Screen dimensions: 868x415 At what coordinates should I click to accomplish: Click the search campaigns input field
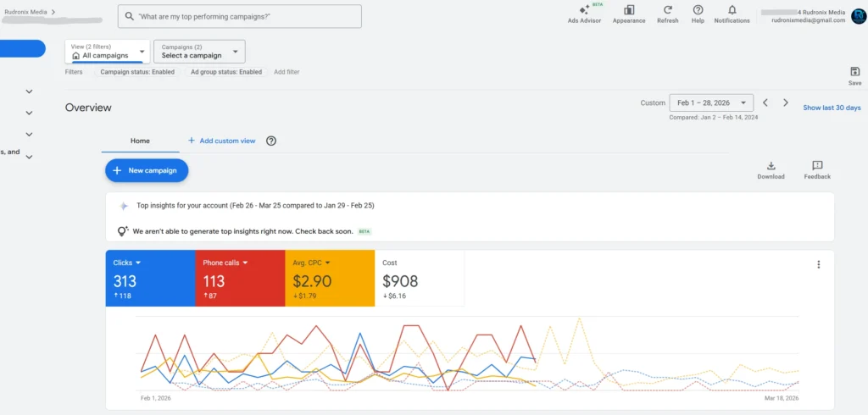point(240,17)
